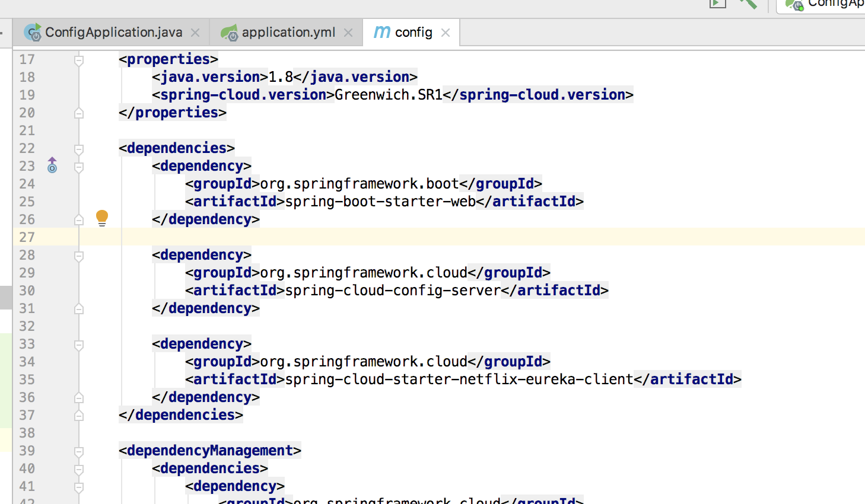Click fold end marker at line 26
Image resolution: width=865 pixels, height=504 pixels.
pos(79,220)
